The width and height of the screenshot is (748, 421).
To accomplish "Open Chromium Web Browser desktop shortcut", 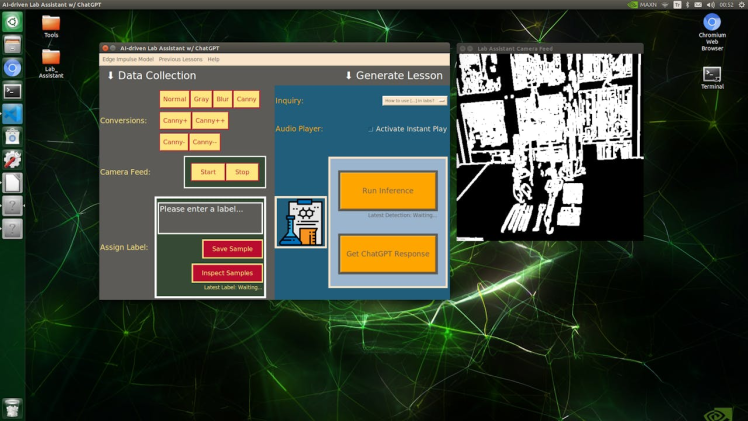I will click(712, 32).
